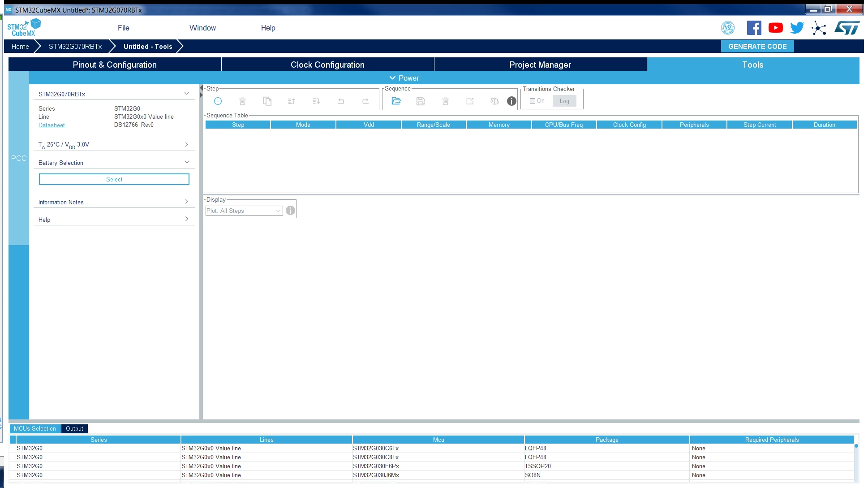Click the Peripherals column in Sequence Table

pyautogui.click(x=694, y=125)
